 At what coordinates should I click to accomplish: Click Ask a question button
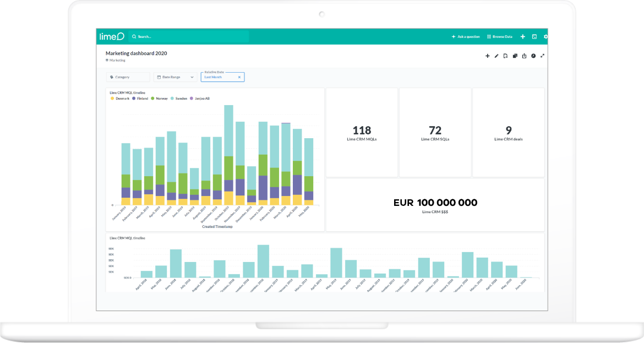[x=466, y=36]
